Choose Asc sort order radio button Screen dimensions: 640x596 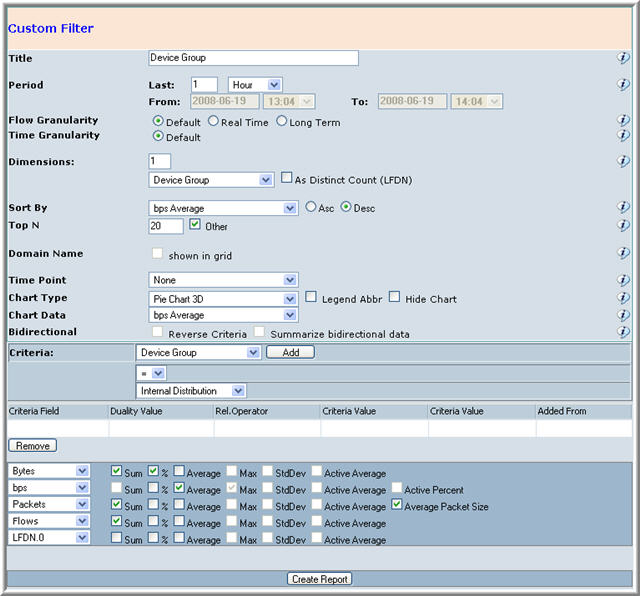click(x=311, y=207)
